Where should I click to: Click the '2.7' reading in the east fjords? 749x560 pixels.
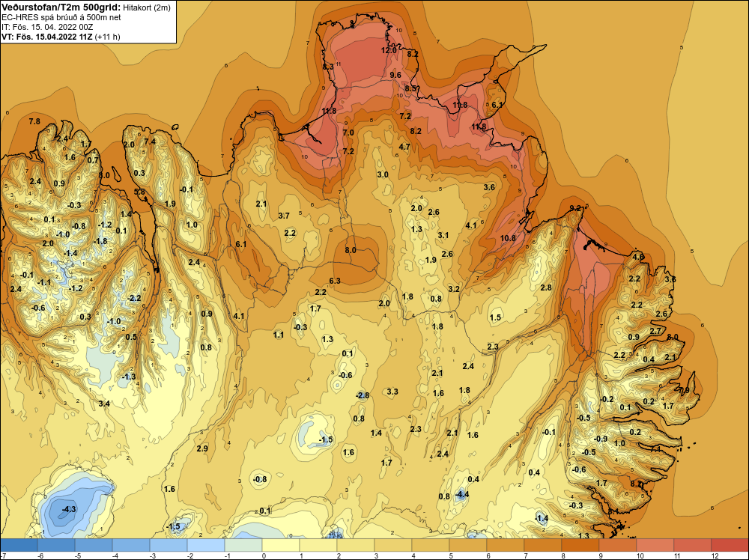[x=655, y=331]
